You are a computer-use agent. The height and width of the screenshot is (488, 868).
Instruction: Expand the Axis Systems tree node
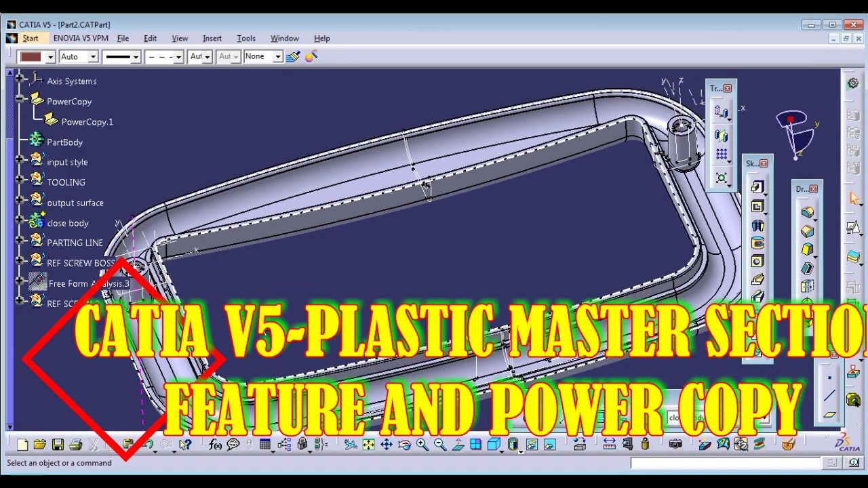click(19, 78)
